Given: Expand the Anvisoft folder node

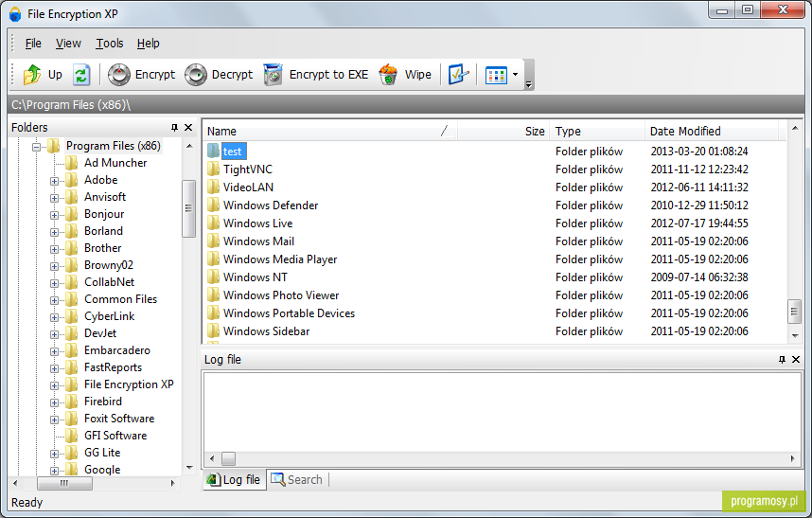Looking at the screenshot, I should point(54,199).
